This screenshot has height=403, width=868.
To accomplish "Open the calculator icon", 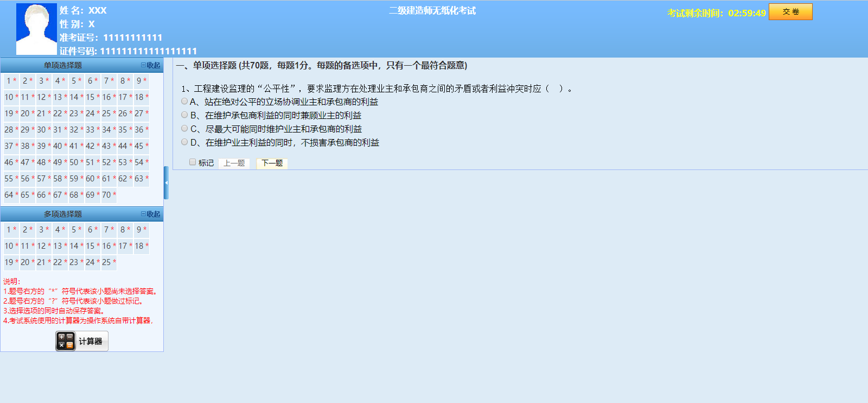I will tap(66, 341).
